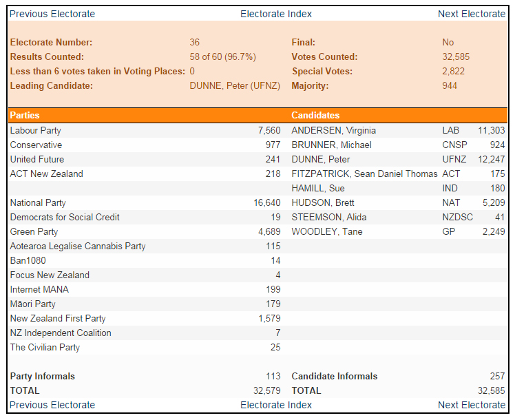Select the Parties column header

pos(25,116)
